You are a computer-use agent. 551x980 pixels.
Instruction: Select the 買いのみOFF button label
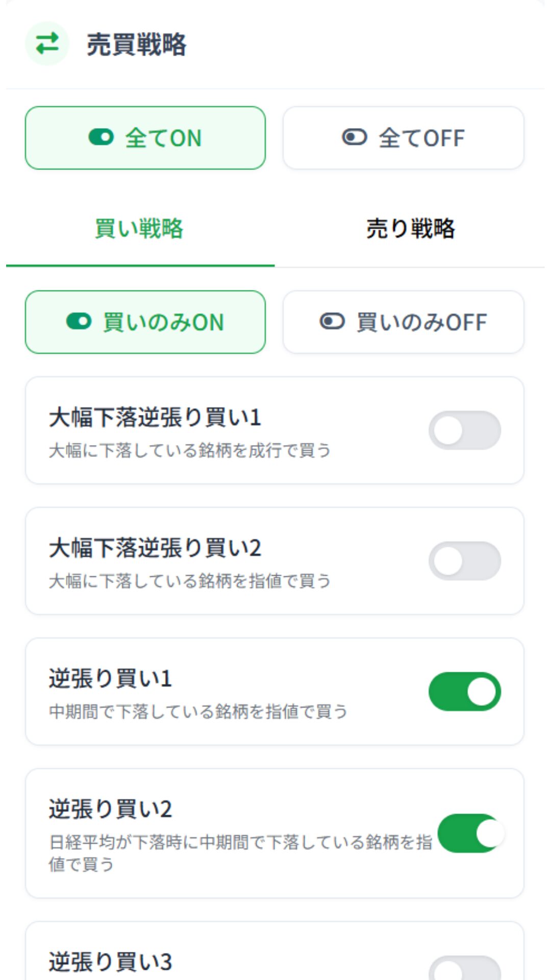click(421, 323)
